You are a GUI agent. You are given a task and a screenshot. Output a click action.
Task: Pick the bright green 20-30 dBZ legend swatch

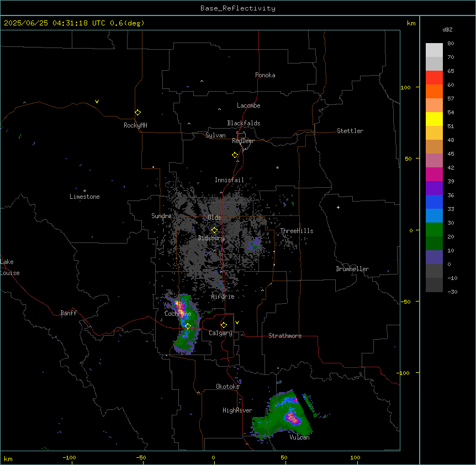click(434, 230)
